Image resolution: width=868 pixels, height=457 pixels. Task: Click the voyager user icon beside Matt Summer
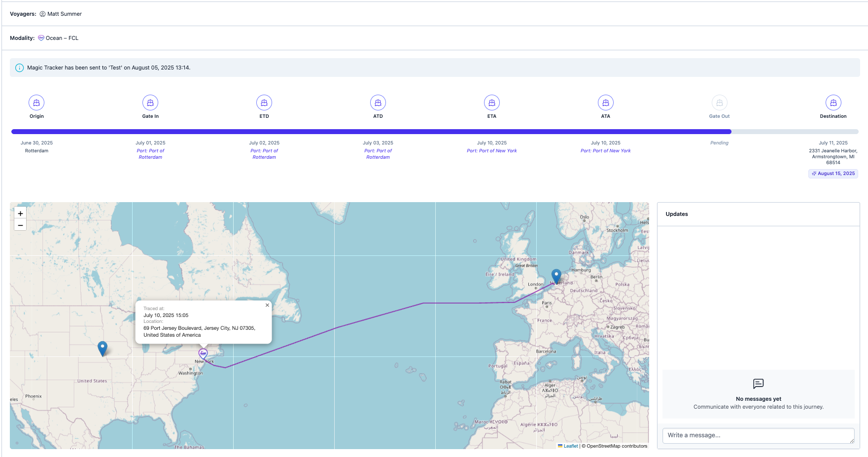pos(42,14)
